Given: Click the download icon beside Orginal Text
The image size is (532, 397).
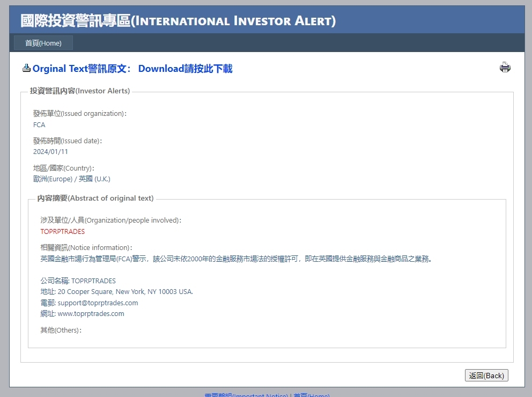Looking at the screenshot, I should tap(26, 68).
